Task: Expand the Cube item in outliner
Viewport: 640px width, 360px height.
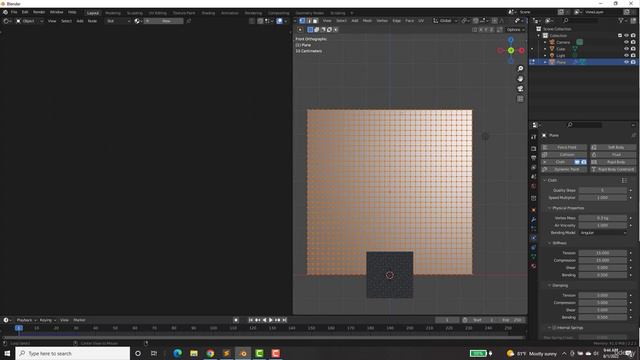Action: click(x=545, y=49)
